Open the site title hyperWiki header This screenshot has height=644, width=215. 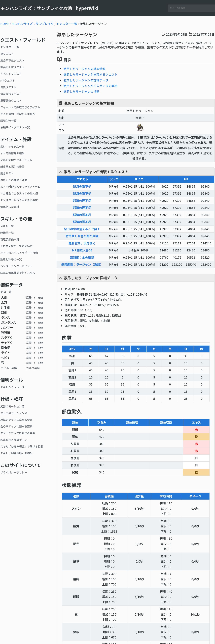pos(49,8)
